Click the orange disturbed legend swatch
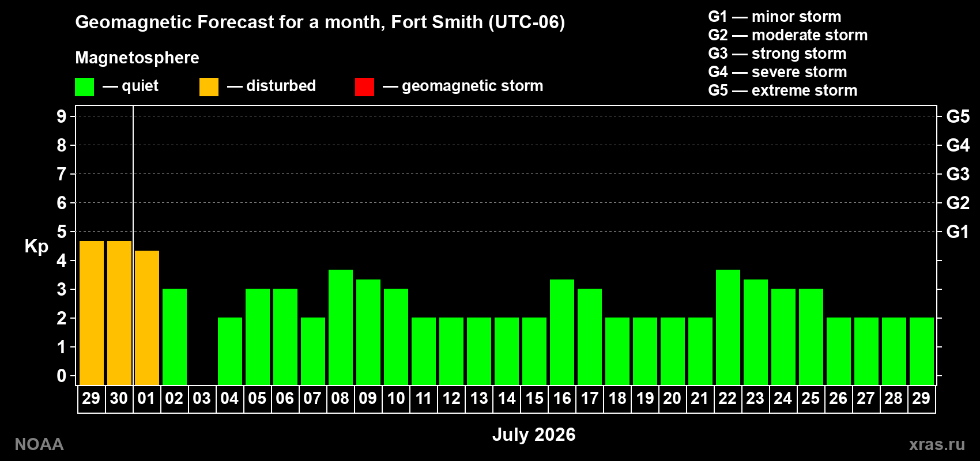This screenshot has width=980, height=461. [209, 87]
